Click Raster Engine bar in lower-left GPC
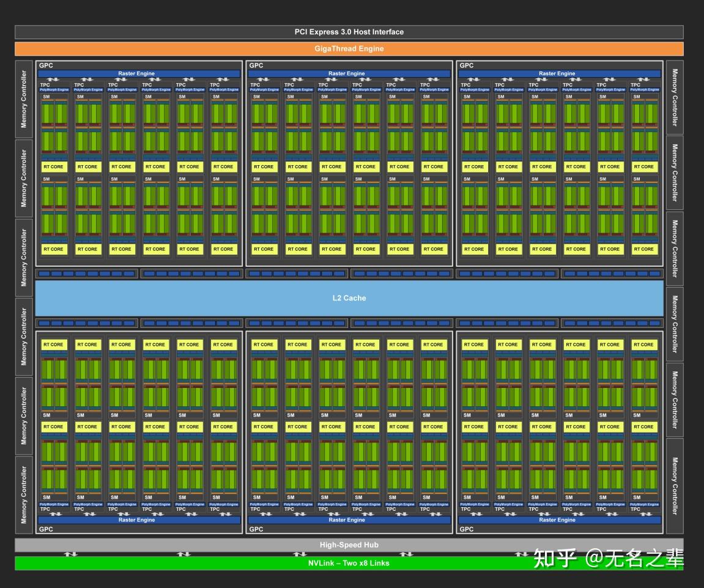Viewport: 704px width, 588px height. (136, 519)
